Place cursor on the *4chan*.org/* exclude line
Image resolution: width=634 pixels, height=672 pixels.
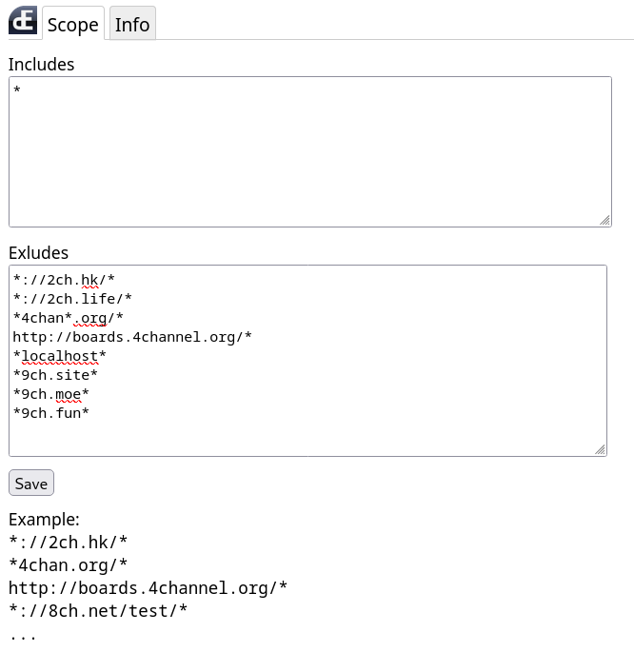[68, 318]
